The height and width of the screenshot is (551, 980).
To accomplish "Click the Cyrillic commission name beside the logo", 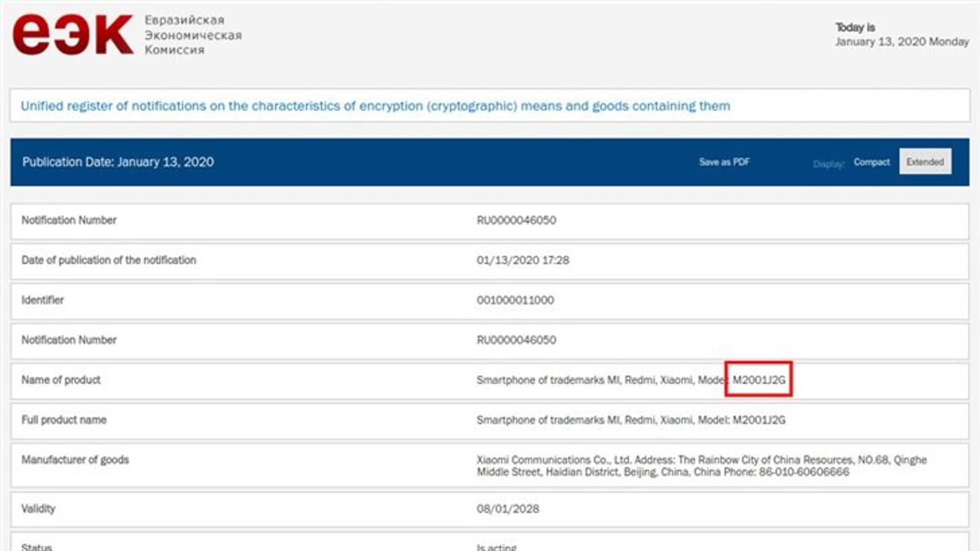I will pyautogui.click(x=192, y=35).
